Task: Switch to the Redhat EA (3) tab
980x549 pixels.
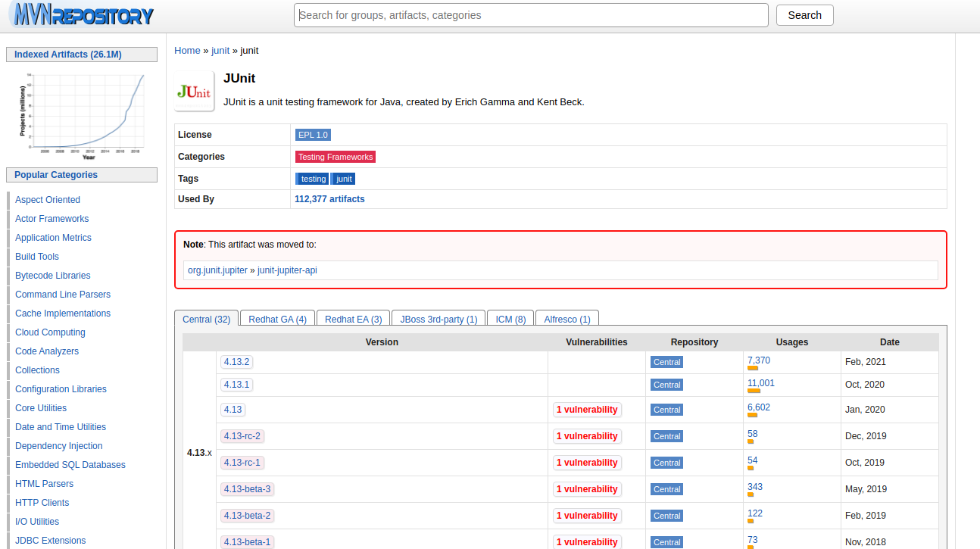Action: [354, 319]
